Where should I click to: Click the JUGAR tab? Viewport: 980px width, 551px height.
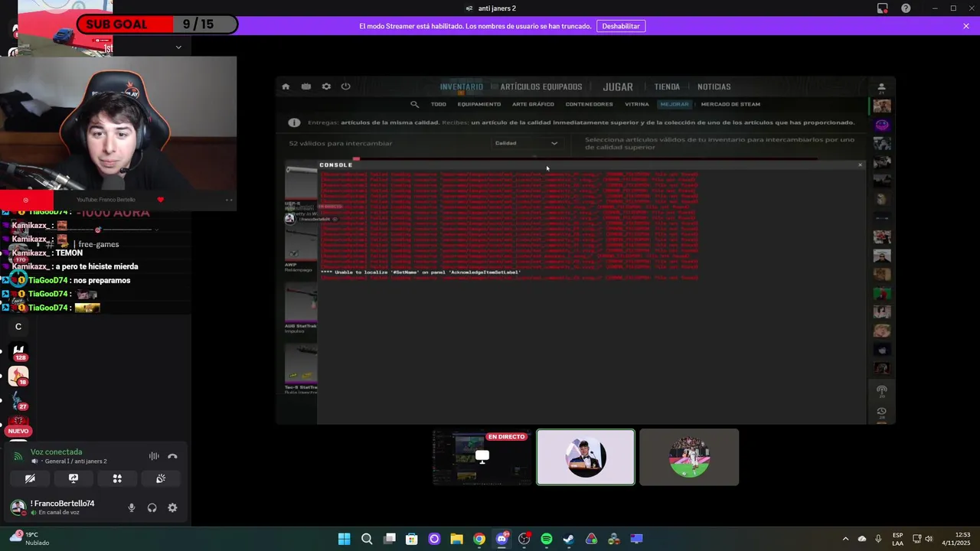click(618, 86)
